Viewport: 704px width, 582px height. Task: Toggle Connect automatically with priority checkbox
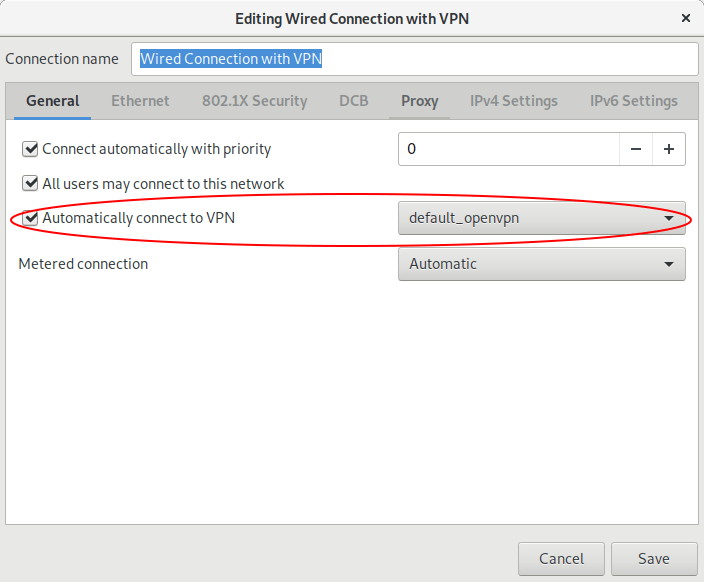30,150
